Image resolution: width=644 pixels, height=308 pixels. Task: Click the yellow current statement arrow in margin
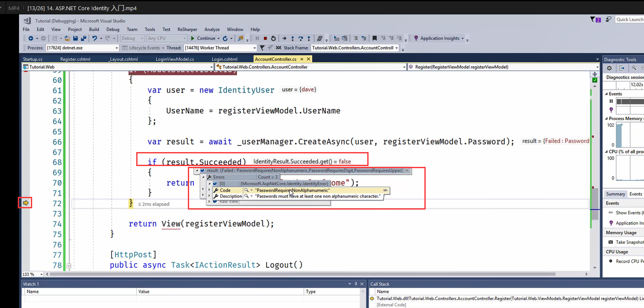26,203
